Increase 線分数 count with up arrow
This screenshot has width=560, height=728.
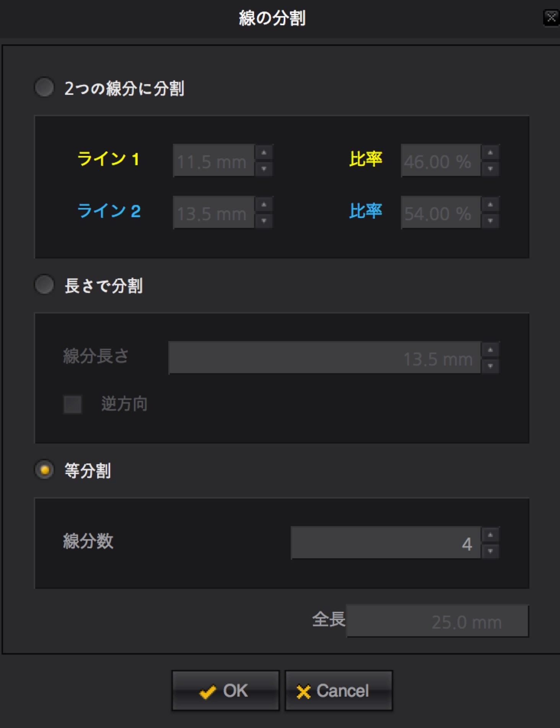tap(490, 535)
